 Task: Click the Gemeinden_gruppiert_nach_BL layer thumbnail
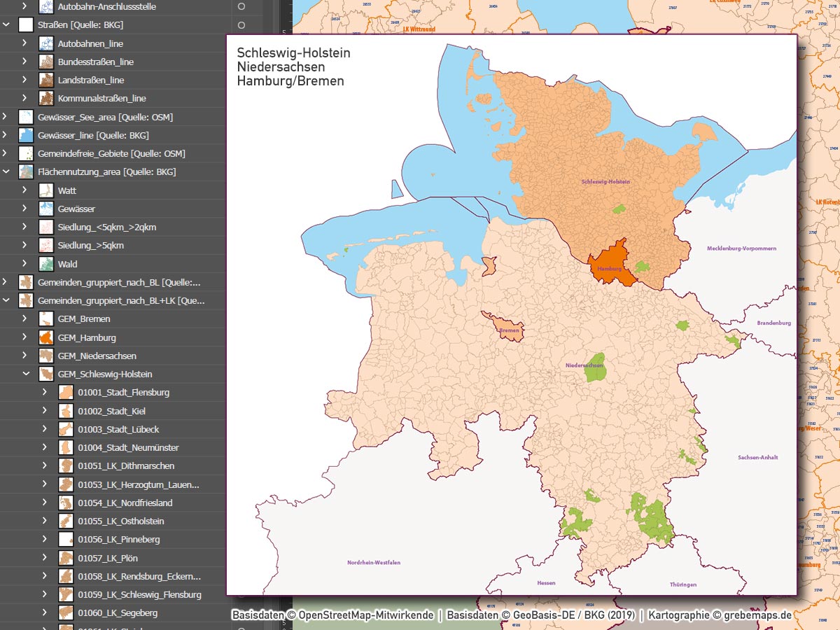pyautogui.click(x=26, y=281)
